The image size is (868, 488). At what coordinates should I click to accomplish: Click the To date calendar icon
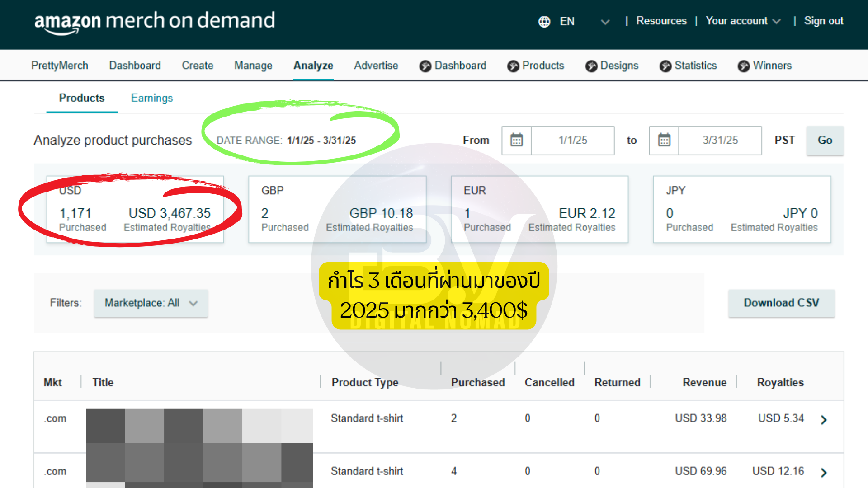tap(664, 140)
